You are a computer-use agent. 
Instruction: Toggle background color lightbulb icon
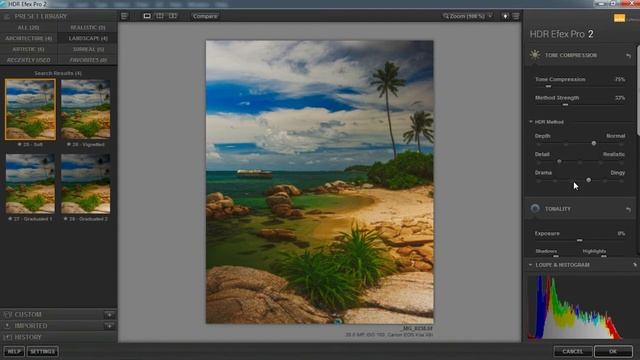[505, 16]
